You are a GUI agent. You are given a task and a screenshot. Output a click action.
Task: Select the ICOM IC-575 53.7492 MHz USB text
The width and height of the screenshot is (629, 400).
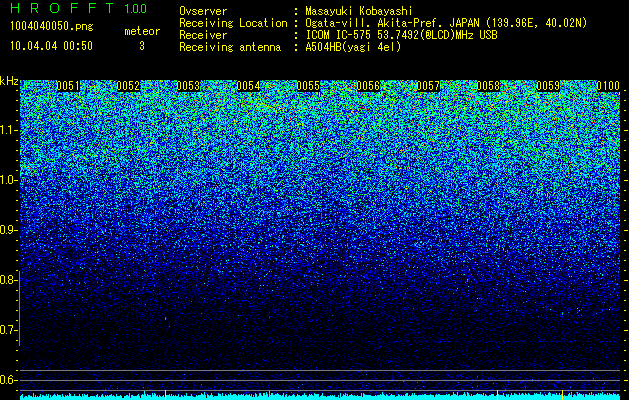pos(401,35)
